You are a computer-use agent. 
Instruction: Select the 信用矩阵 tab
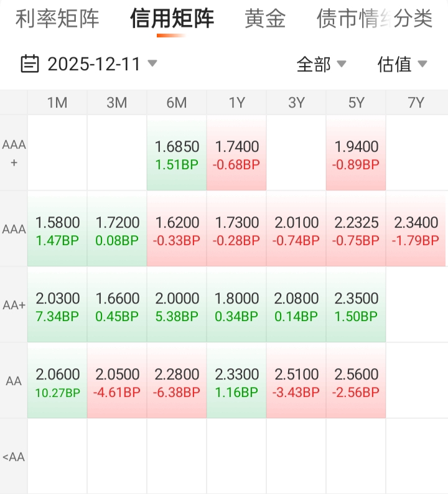tap(172, 19)
